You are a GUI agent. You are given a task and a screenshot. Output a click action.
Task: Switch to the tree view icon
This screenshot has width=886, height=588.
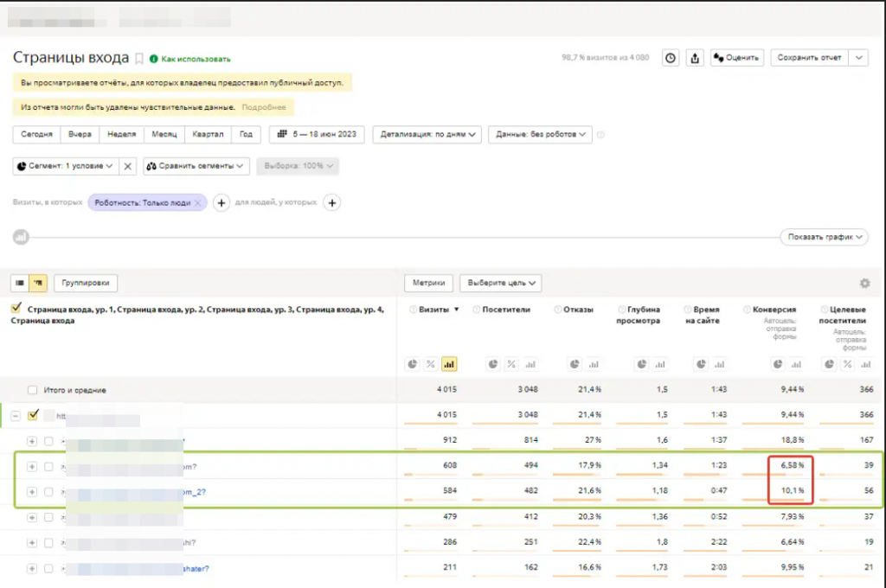[x=38, y=283]
